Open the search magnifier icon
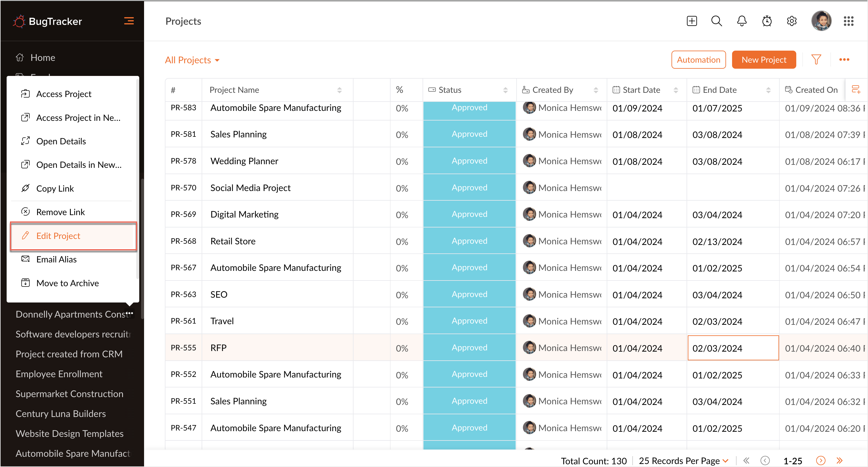This screenshot has width=868, height=467. tap(716, 21)
